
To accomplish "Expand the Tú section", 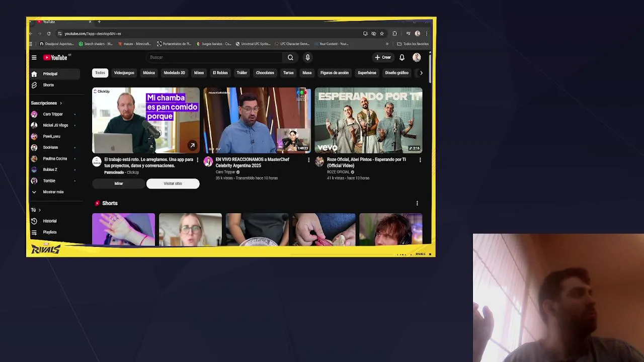I will (x=36, y=210).
